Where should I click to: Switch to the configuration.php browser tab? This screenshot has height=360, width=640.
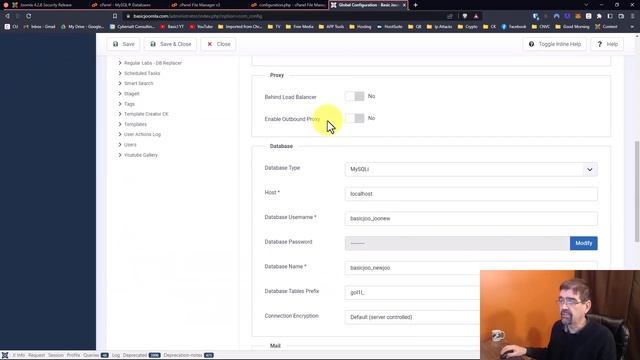289,5
